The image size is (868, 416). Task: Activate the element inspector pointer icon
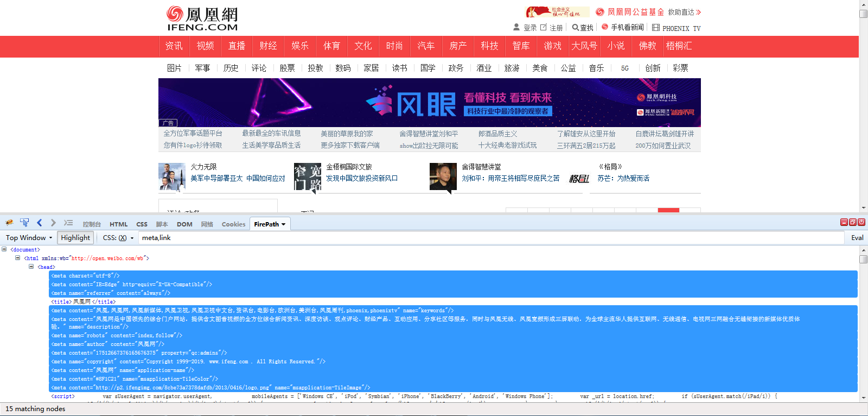click(x=24, y=223)
